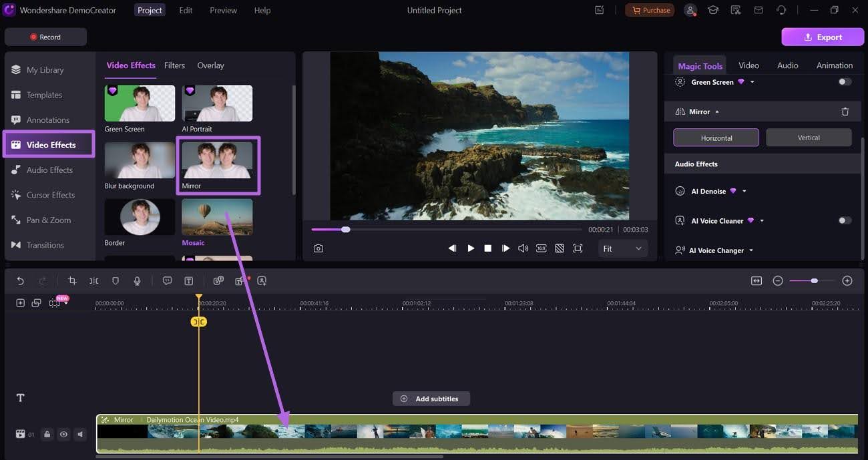Click the Purchase button
This screenshot has width=868, height=460.
(x=650, y=10)
